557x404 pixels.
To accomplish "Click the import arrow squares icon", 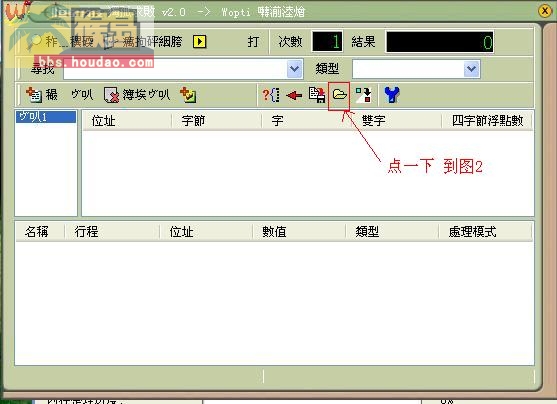I will click(x=363, y=95).
